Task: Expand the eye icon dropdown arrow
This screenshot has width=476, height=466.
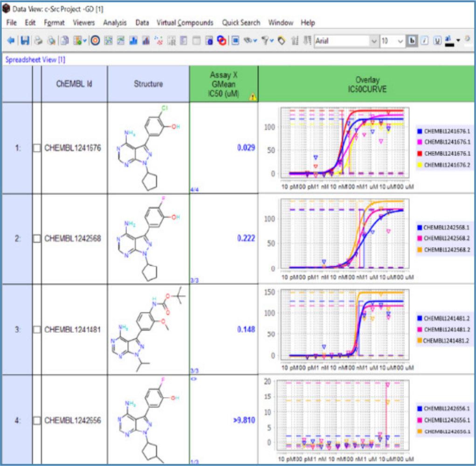Action: click(x=255, y=41)
